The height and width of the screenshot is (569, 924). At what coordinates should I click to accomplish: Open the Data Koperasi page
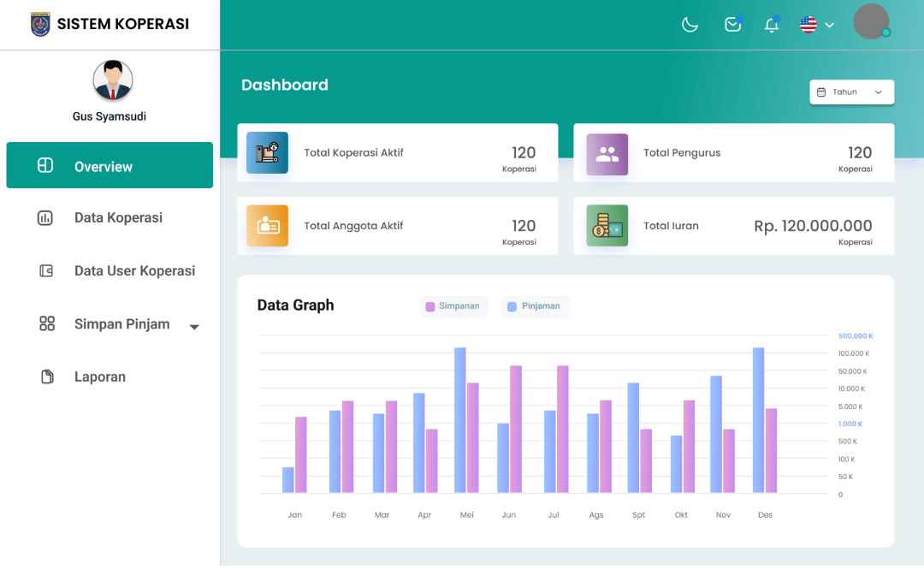click(118, 217)
